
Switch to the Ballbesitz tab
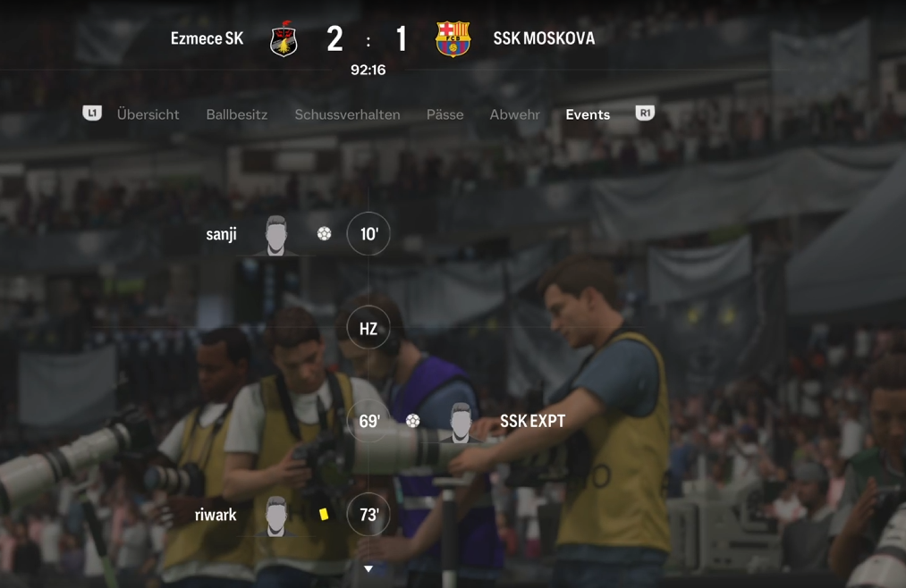point(237,114)
